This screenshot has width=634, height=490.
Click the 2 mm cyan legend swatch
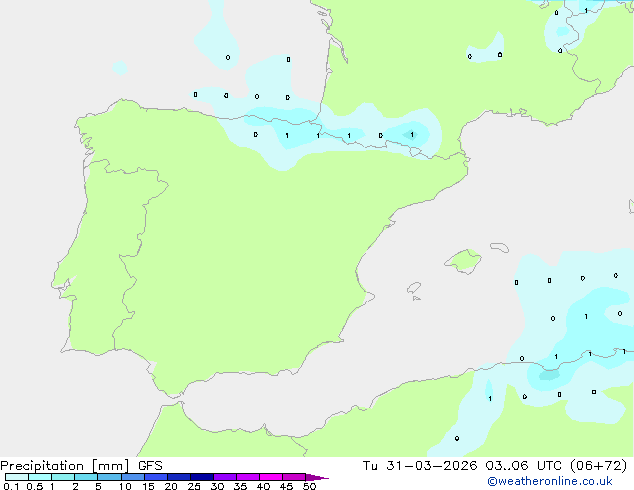(x=86, y=478)
